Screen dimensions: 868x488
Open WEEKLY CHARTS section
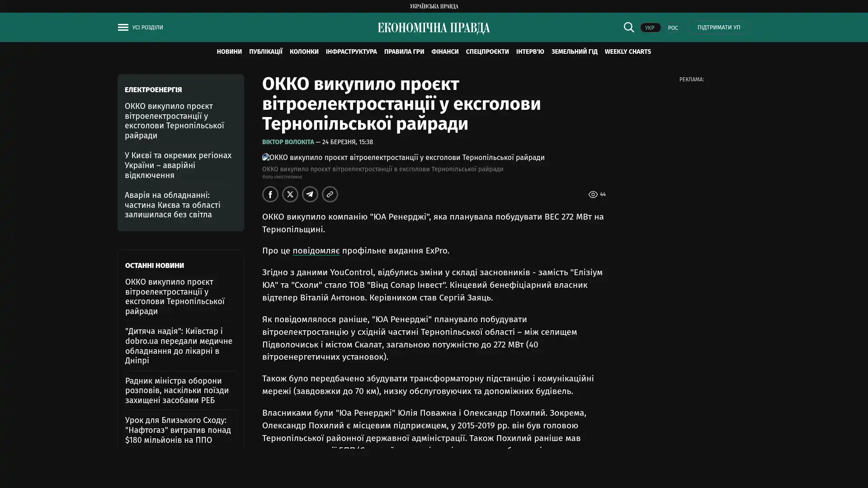(x=627, y=52)
